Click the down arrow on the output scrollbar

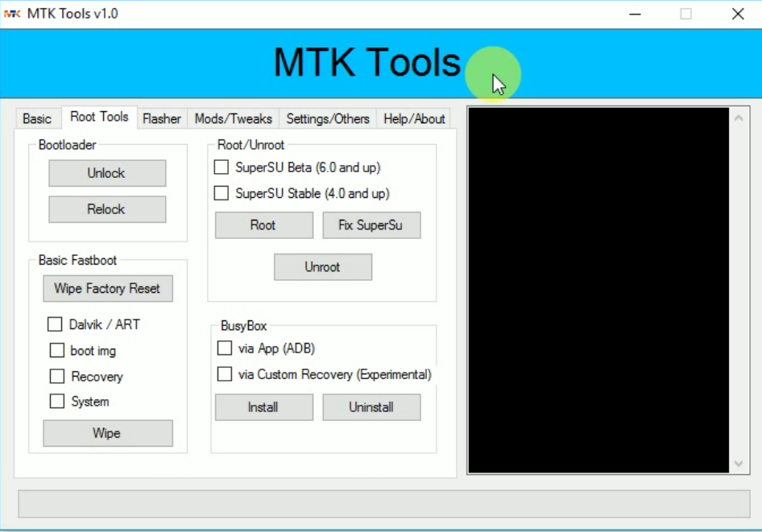(x=738, y=464)
